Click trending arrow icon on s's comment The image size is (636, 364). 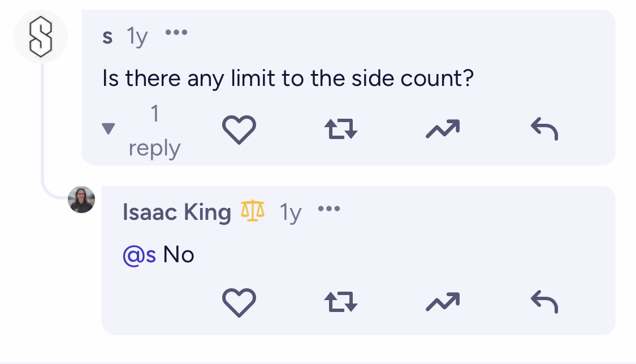[x=443, y=129]
